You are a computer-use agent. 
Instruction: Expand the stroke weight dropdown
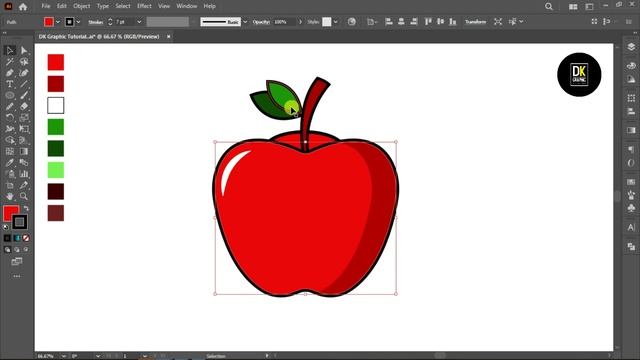click(139, 22)
